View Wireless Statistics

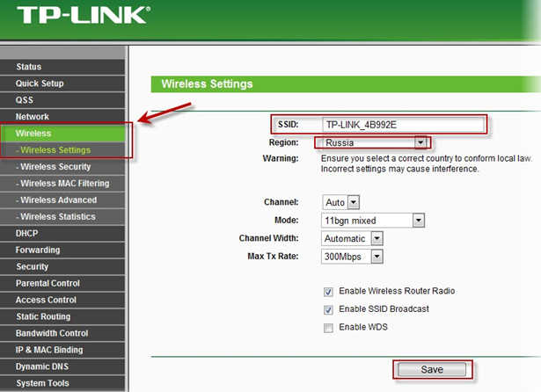coord(62,216)
